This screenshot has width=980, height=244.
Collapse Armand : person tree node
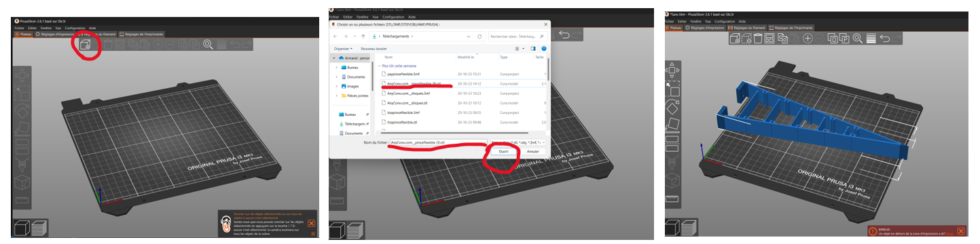[x=335, y=58]
